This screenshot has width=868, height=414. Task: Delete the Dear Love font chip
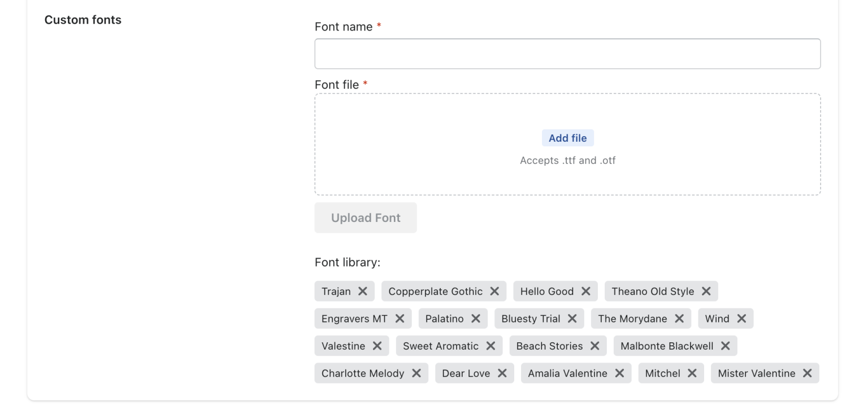(x=503, y=373)
